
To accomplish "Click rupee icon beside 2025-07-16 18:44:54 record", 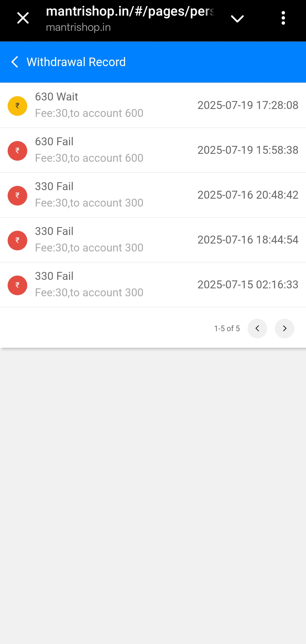I will click(17, 240).
